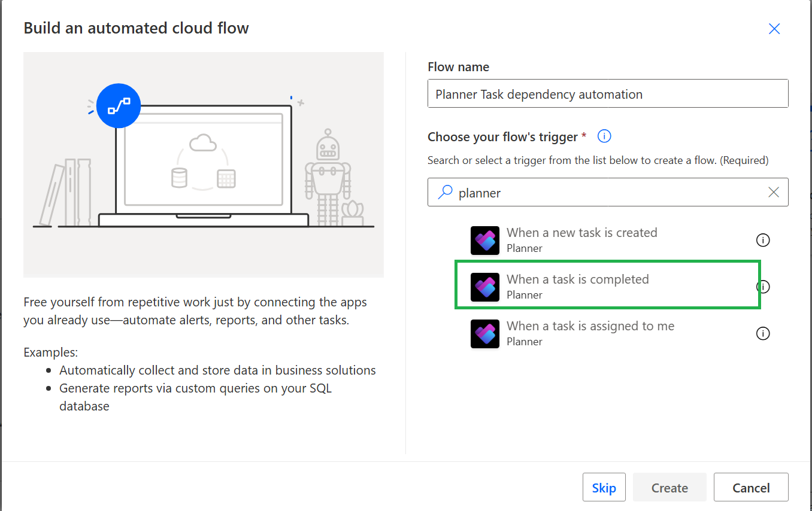Image resolution: width=812 pixels, height=511 pixels.
Task: Click the Planner icon for task is completed
Action: (485, 287)
